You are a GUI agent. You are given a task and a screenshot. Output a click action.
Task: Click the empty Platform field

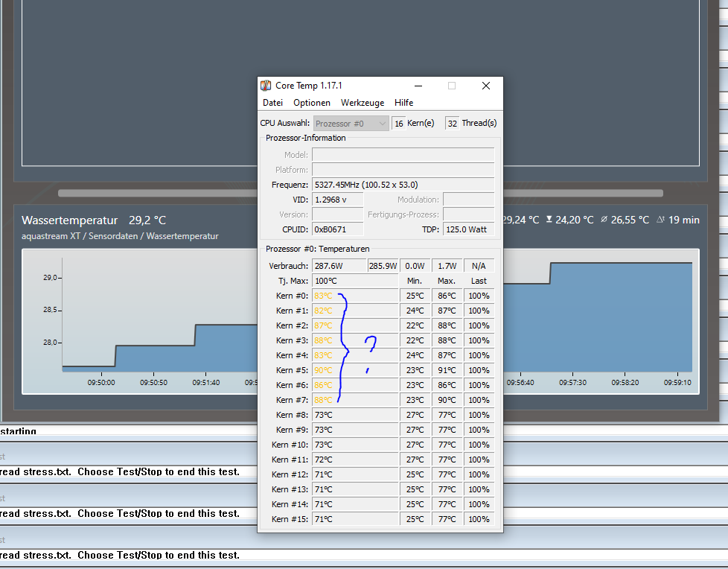[x=403, y=170]
